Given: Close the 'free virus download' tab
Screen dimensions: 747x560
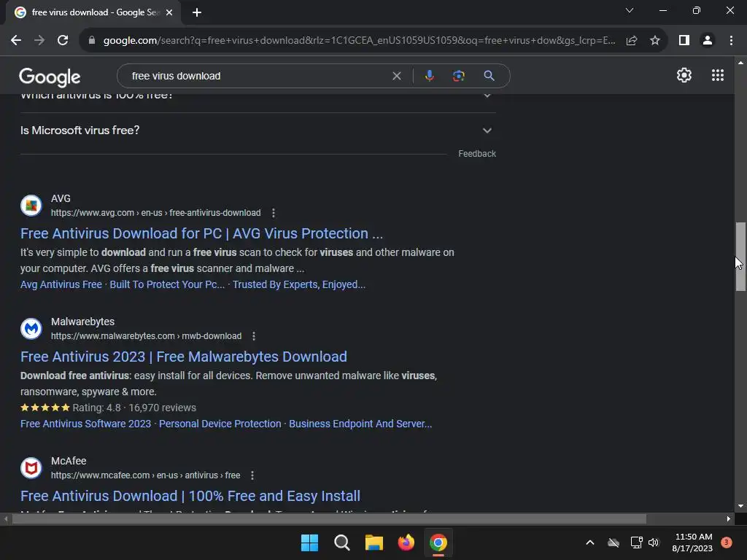Looking at the screenshot, I should click(169, 12).
